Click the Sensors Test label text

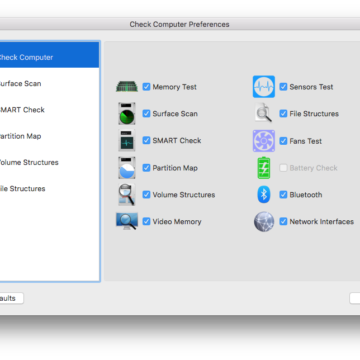(311, 87)
